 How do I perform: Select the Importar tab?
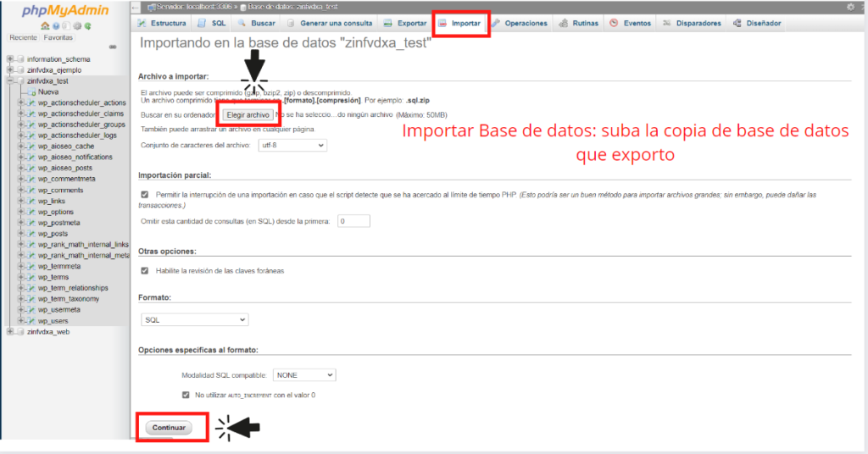(459, 23)
